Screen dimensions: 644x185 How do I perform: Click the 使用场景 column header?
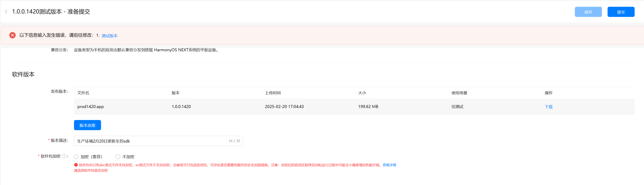coord(459,93)
